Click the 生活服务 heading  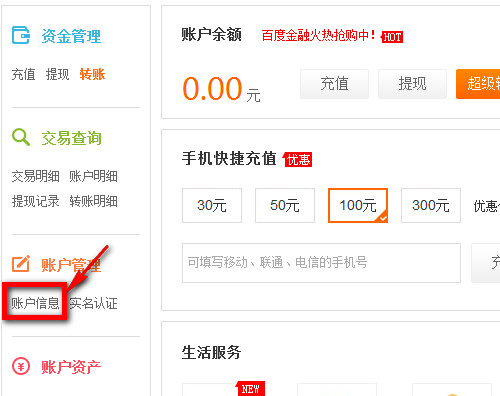coord(211,352)
